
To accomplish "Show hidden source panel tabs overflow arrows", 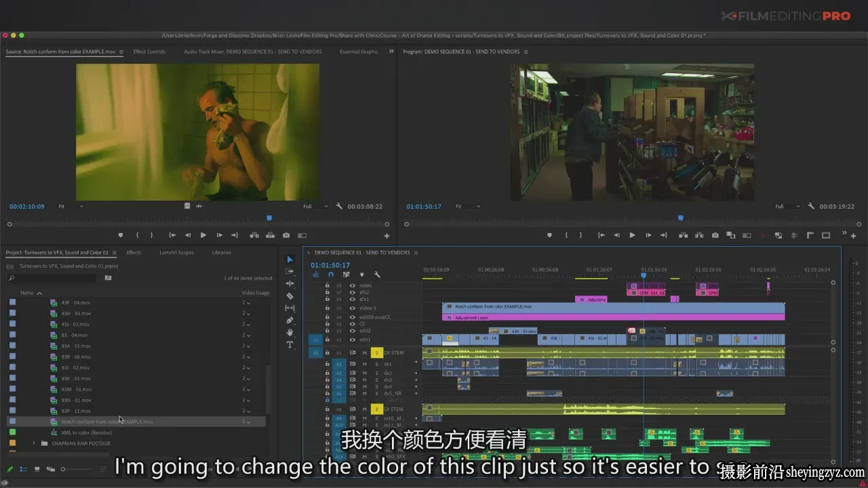I will 391,52.
